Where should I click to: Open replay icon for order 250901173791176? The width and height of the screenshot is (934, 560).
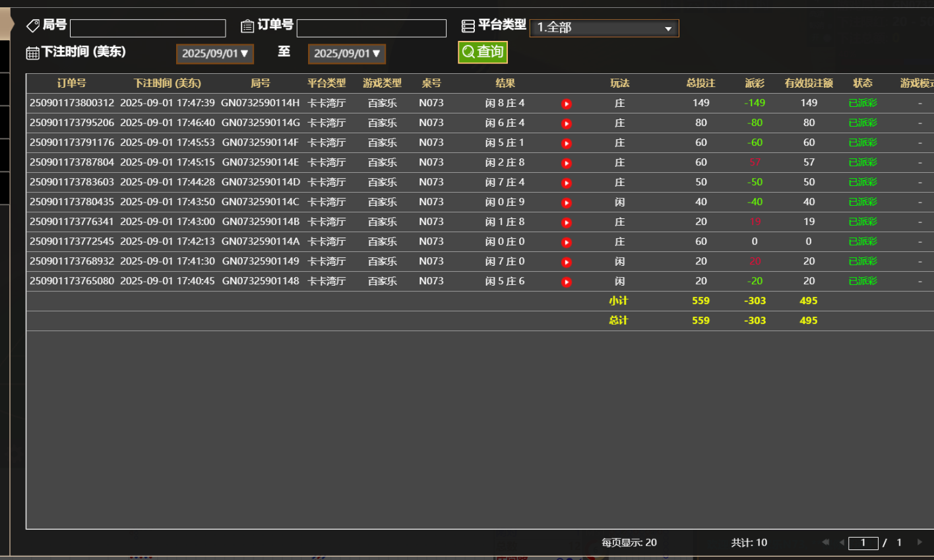(x=566, y=143)
